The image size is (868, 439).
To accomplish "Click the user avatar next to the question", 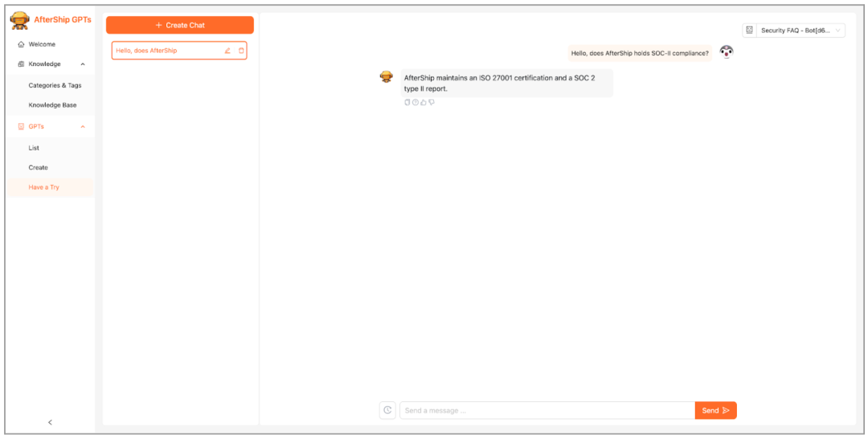I will 727,52.
